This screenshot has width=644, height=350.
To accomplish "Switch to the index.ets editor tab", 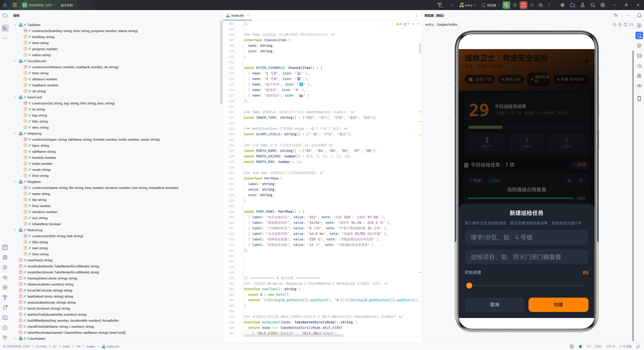I will pos(237,15).
